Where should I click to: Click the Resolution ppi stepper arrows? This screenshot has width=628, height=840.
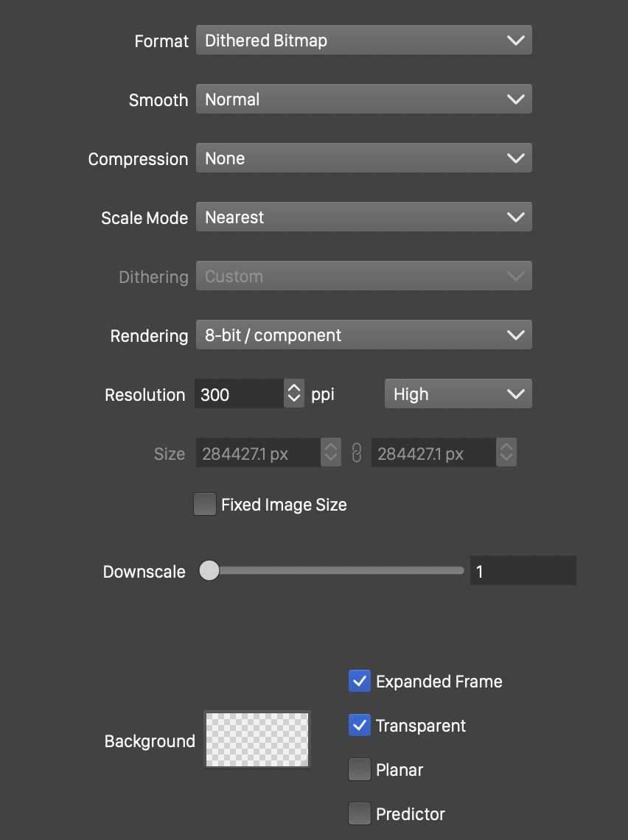(293, 394)
